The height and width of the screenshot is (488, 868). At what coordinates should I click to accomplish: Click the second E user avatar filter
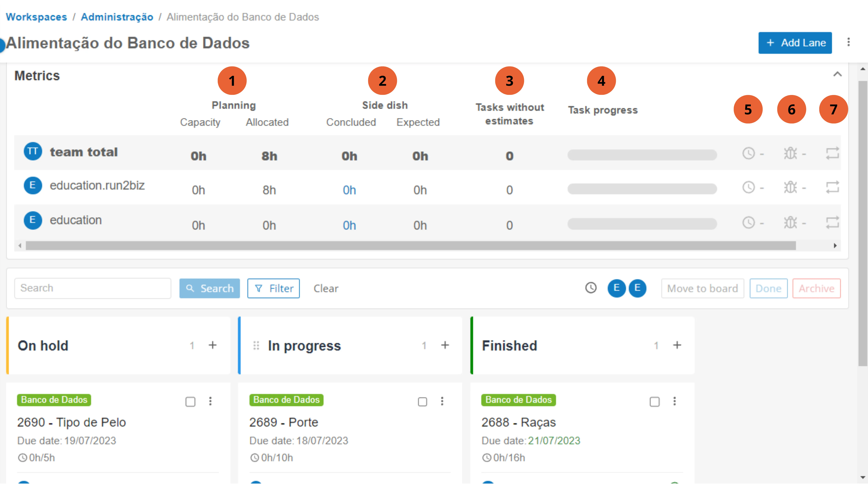click(x=637, y=288)
